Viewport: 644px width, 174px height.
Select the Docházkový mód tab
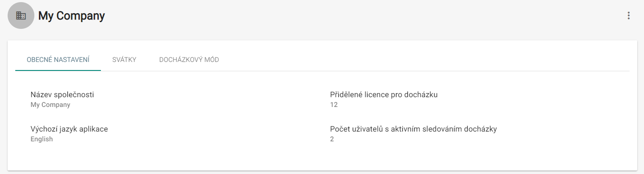click(x=189, y=60)
